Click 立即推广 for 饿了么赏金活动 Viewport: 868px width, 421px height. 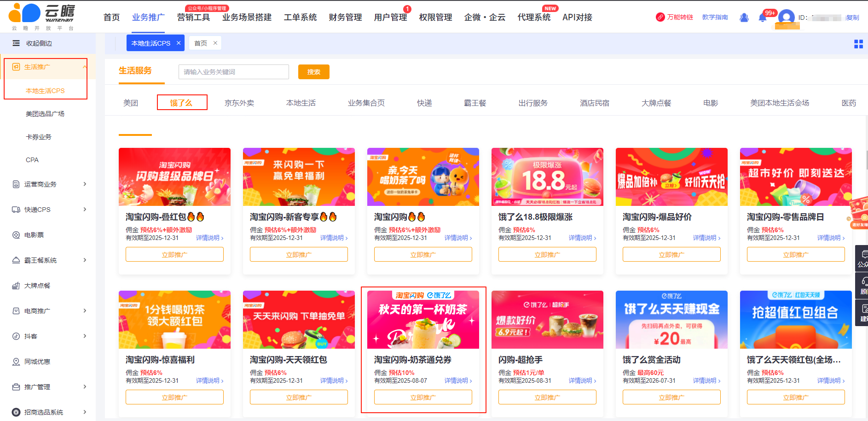(x=671, y=397)
